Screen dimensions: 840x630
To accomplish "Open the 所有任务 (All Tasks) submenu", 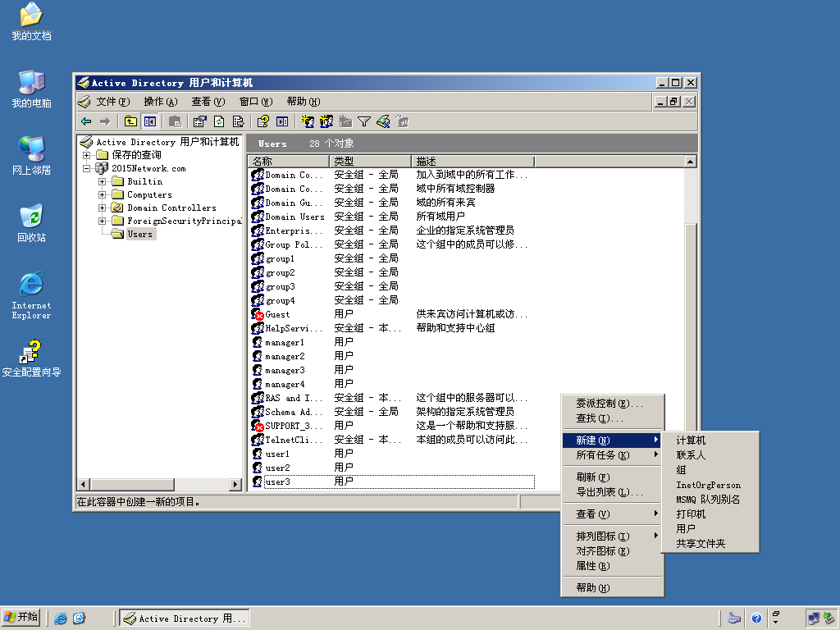I will coord(612,455).
